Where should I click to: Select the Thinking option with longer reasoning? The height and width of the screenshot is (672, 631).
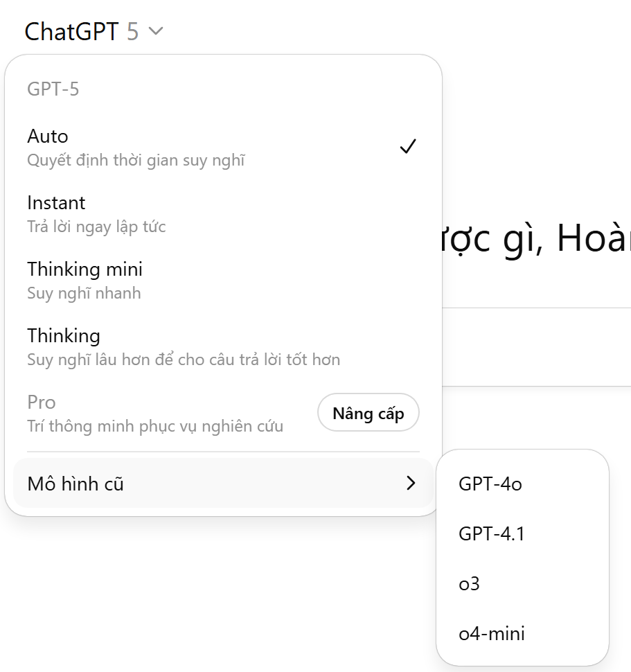point(64,335)
